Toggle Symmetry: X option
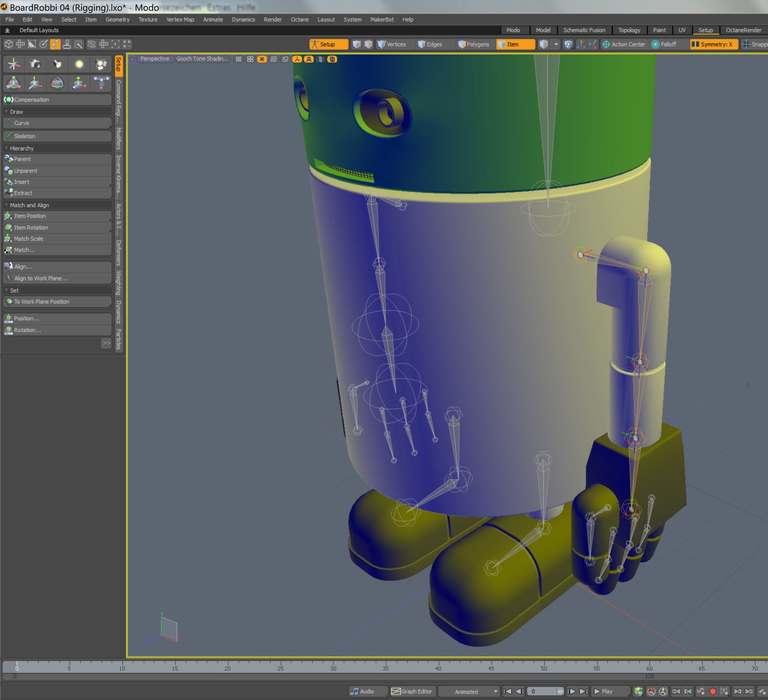Image resolution: width=768 pixels, height=700 pixels. point(713,44)
